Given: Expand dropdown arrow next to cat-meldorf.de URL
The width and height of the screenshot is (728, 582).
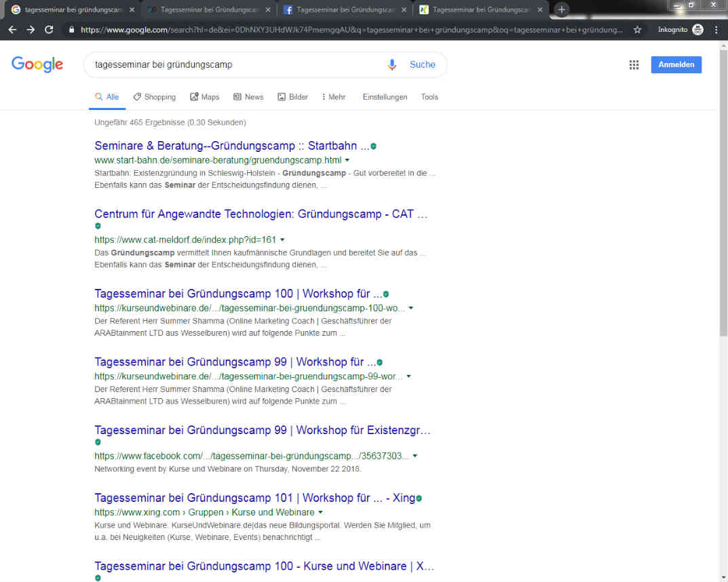Looking at the screenshot, I should pyautogui.click(x=282, y=240).
